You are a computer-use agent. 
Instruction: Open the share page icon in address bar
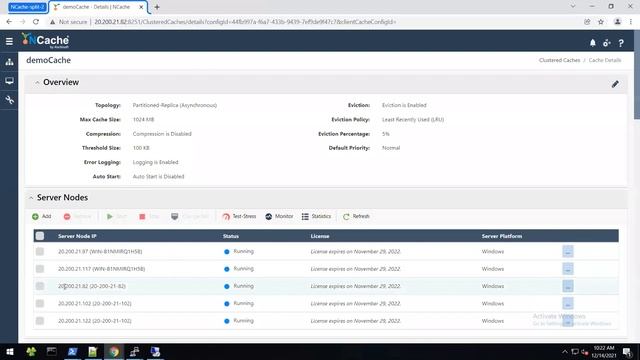click(x=587, y=22)
